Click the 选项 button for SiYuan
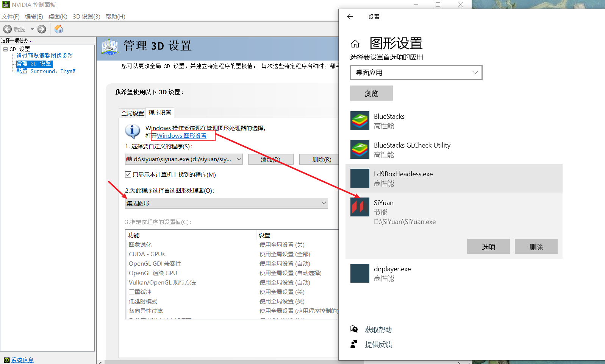605x364 pixels. (x=488, y=246)
